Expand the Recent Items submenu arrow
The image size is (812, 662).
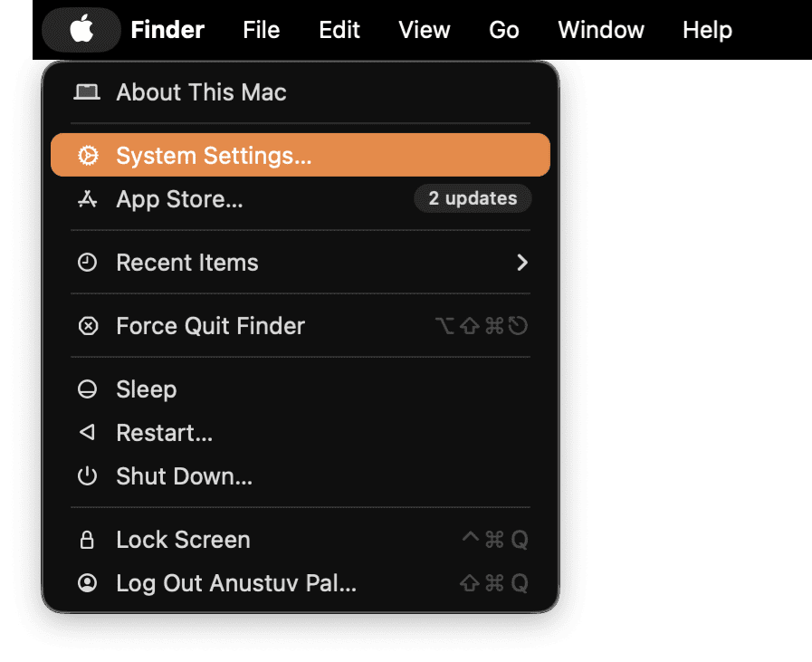point(521,263)
